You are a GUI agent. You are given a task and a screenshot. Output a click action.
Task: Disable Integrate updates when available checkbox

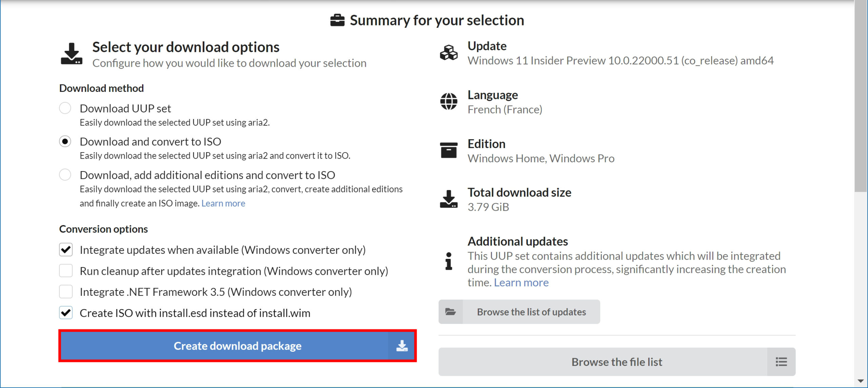click(66, 250)
